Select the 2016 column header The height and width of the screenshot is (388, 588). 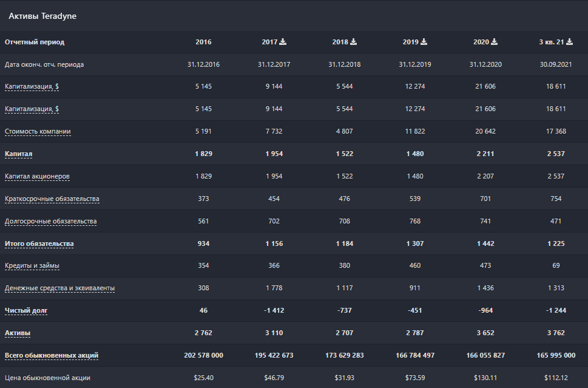tap(203, 42)
